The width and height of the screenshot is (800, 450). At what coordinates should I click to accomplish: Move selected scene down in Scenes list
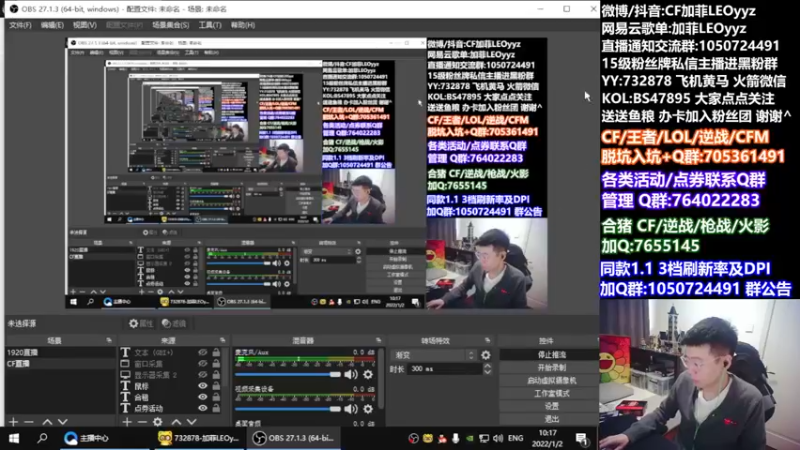click(63, 422)
